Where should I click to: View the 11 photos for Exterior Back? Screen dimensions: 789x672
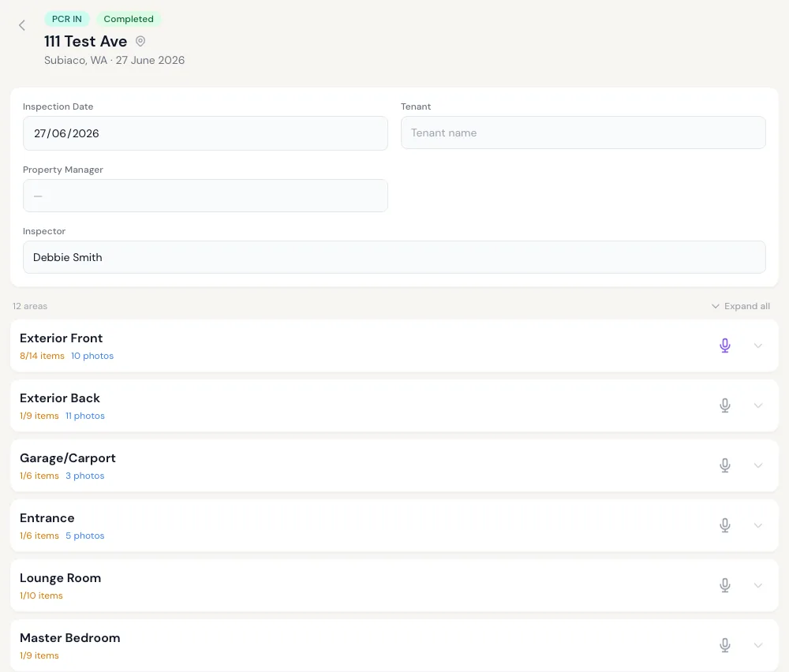coord(85,416)
